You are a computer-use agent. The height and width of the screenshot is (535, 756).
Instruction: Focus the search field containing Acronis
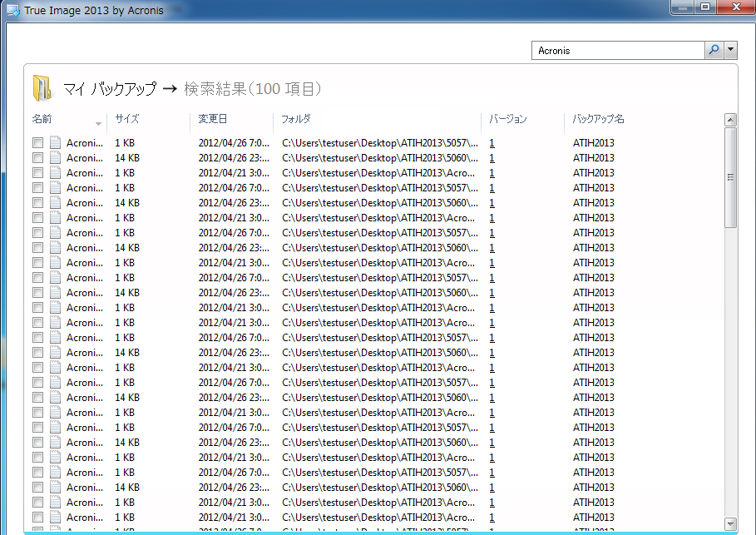pyautogui.click(x=618, y=50)
